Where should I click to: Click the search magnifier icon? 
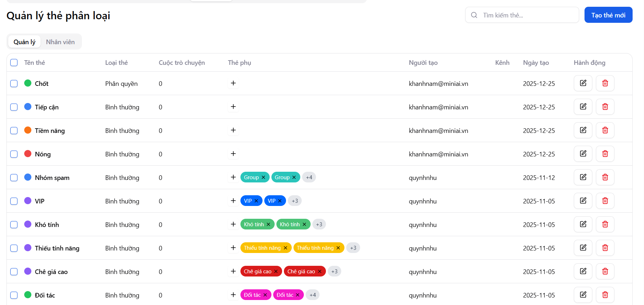(474, 15)
